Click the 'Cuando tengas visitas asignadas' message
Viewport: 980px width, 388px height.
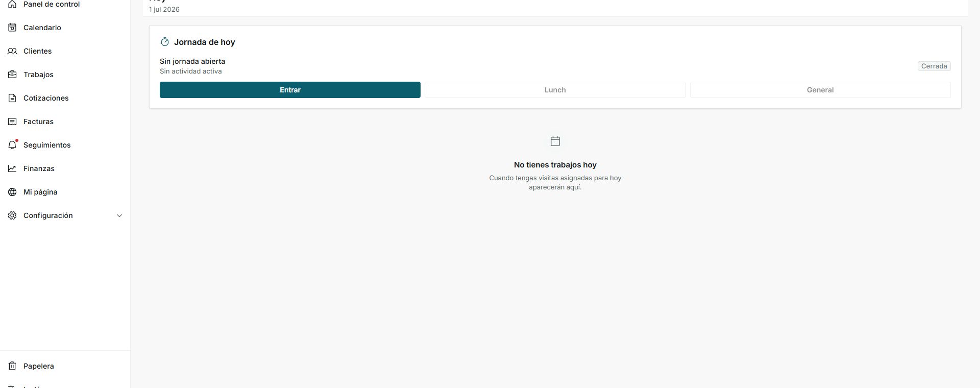(x=555, y=182)
